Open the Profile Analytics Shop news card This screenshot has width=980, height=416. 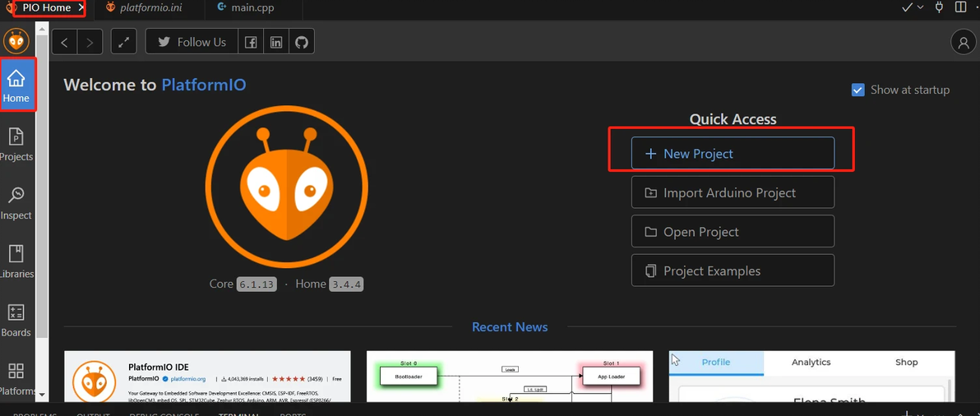click(812, 377)
